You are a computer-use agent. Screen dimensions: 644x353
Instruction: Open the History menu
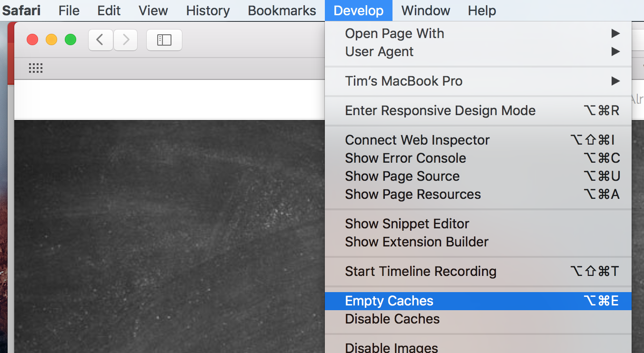click(208, 10)
